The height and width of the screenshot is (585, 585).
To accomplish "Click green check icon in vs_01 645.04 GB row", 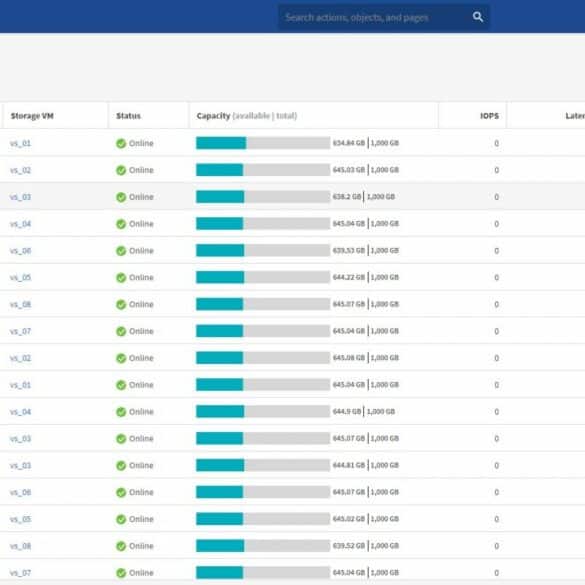I will point(121,385).
